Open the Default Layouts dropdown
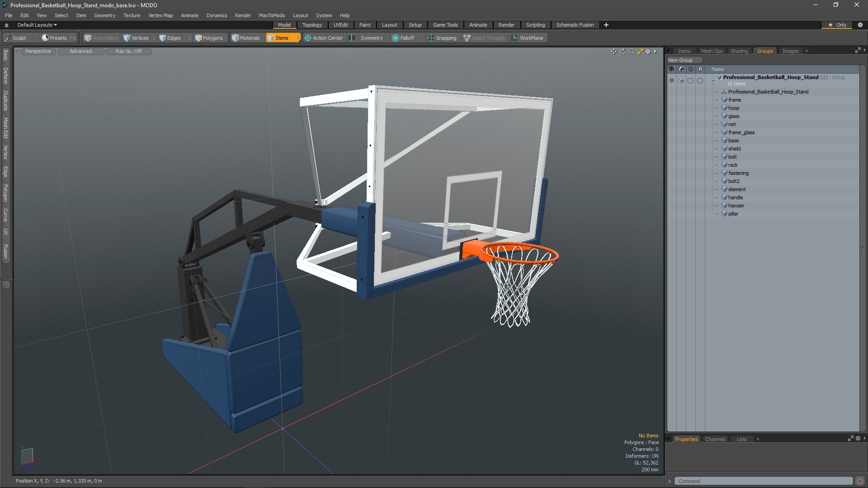 pyautogui.click(x=37, y=25)
